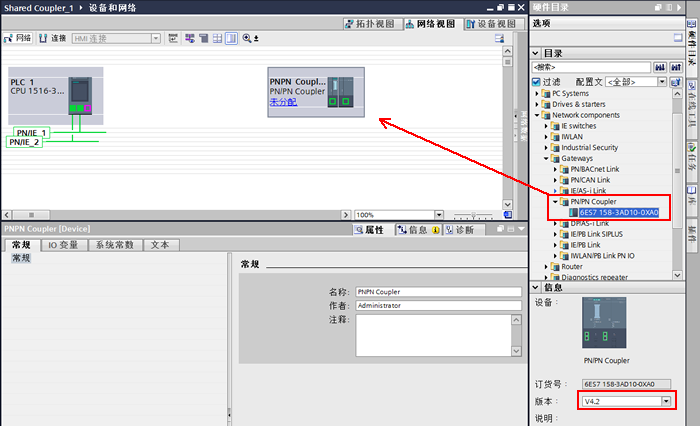Collapse the 目录 catalog section
The height and width of the screenshot is (426, 700).
point(535,53)
